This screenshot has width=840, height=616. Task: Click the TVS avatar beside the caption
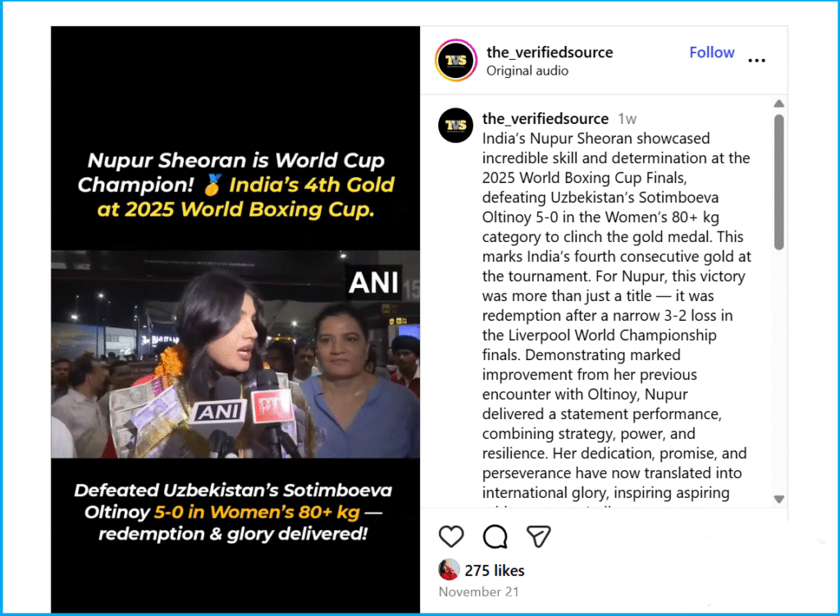pyautogui.click(x=455, y=125)
